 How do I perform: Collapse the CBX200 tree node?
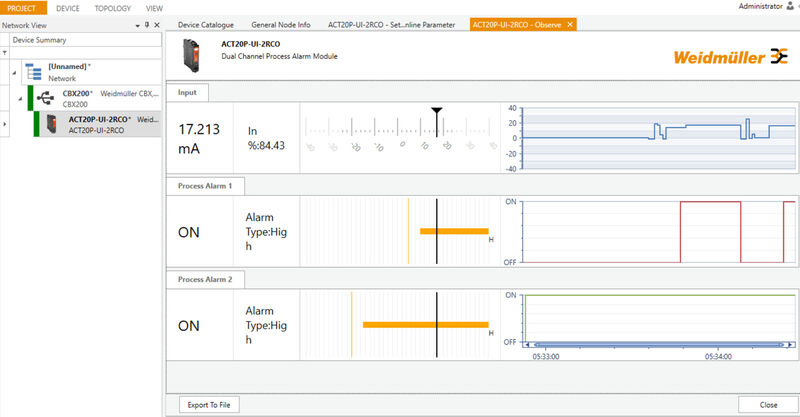pyautogui.click(x=19, y=97)
